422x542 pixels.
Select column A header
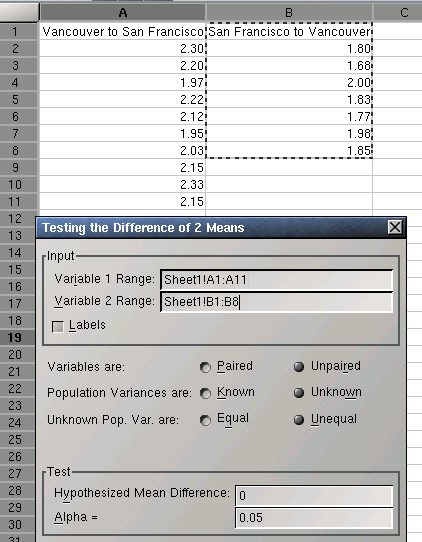tap(123, 13)
